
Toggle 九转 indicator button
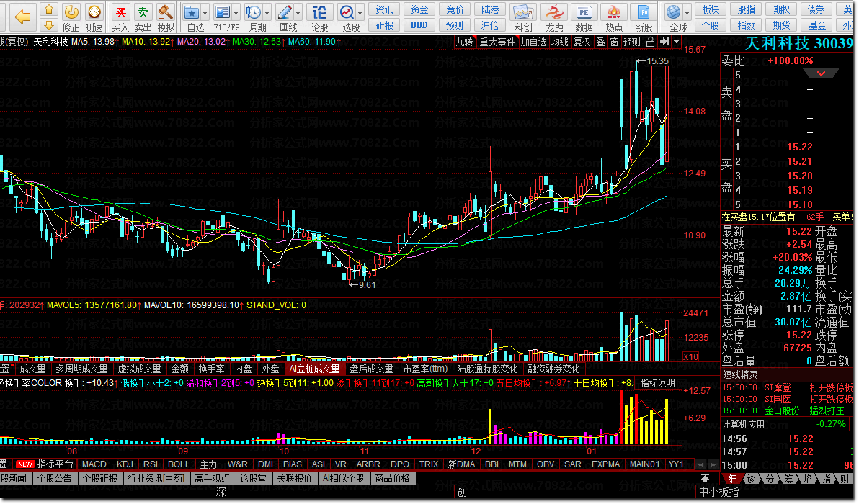[x=464, y=42]
